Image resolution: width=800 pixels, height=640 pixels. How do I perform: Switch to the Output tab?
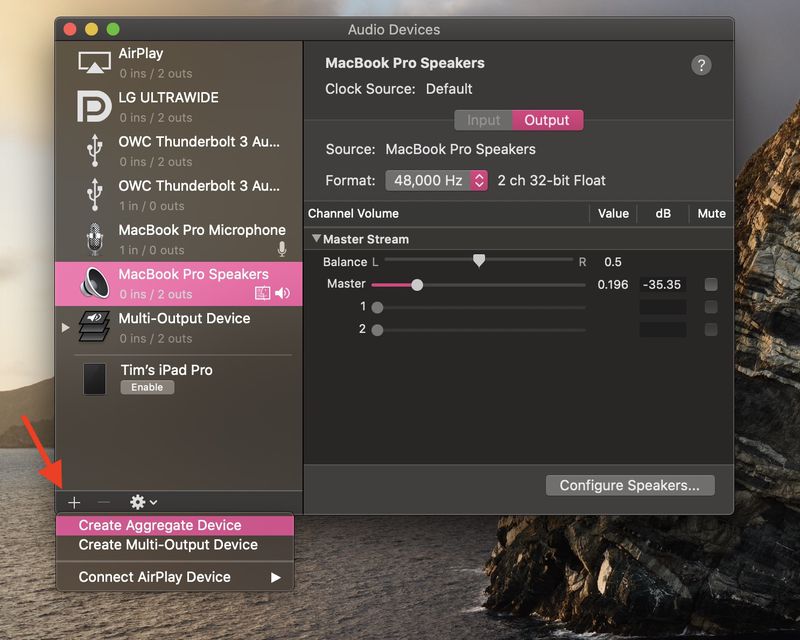(547, 120)
